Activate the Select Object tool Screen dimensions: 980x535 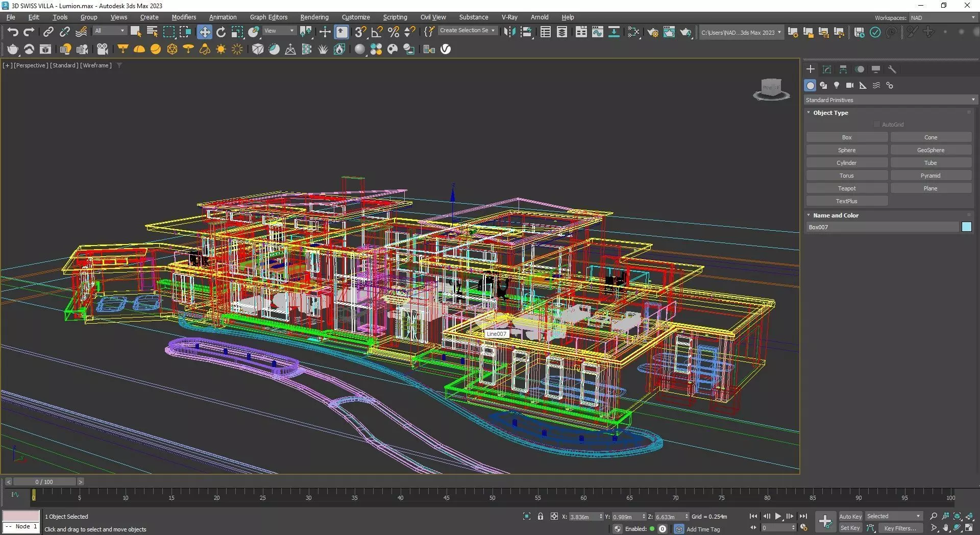135,32
